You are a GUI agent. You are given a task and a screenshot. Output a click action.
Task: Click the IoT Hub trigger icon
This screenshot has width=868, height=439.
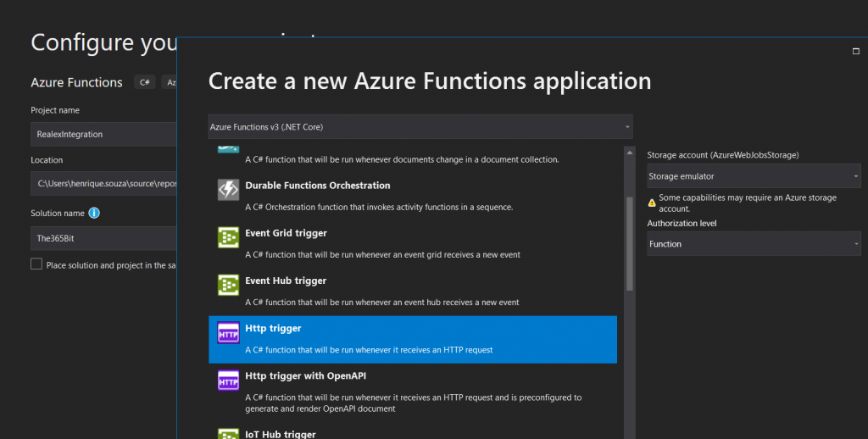[x=228, y=433]
